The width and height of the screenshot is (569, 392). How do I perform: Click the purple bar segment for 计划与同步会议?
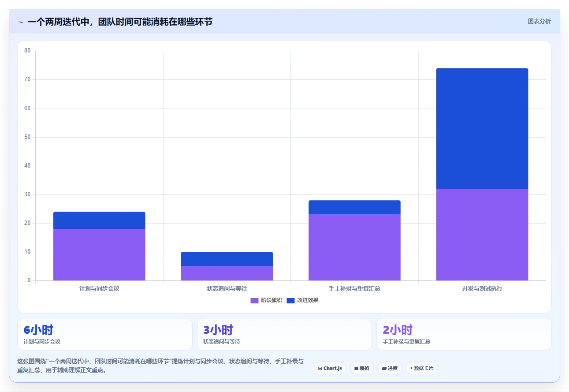(x=99, y=254)
